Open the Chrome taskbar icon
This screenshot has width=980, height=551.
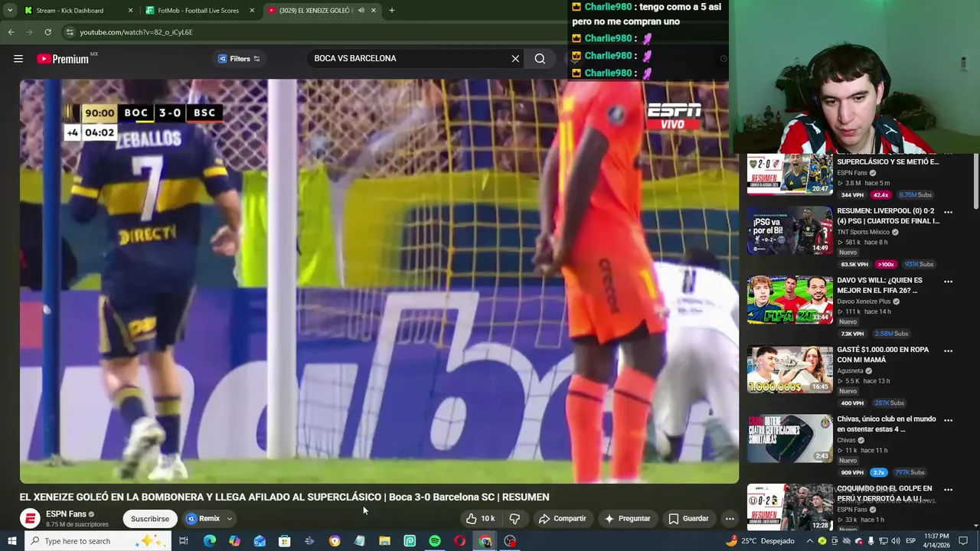485,541
